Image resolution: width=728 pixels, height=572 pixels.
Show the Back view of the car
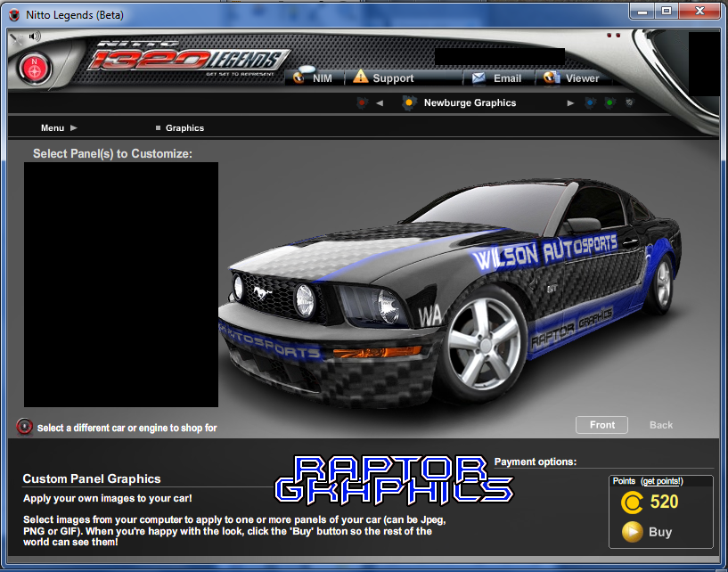pos(661,425)
